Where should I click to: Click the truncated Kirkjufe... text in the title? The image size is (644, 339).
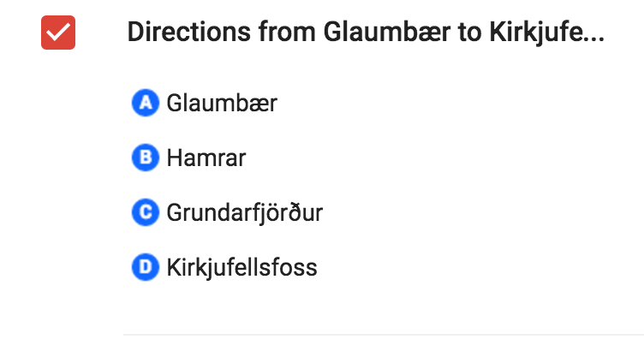tap(547, 33)
